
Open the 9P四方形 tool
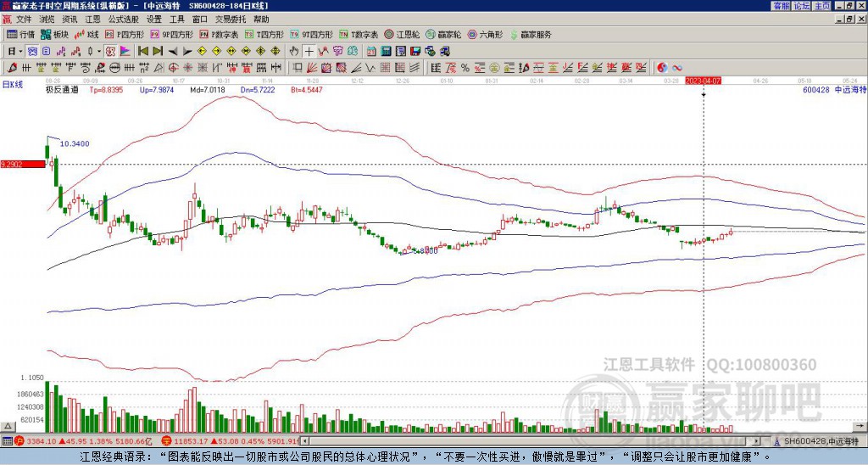click(171, 34)
